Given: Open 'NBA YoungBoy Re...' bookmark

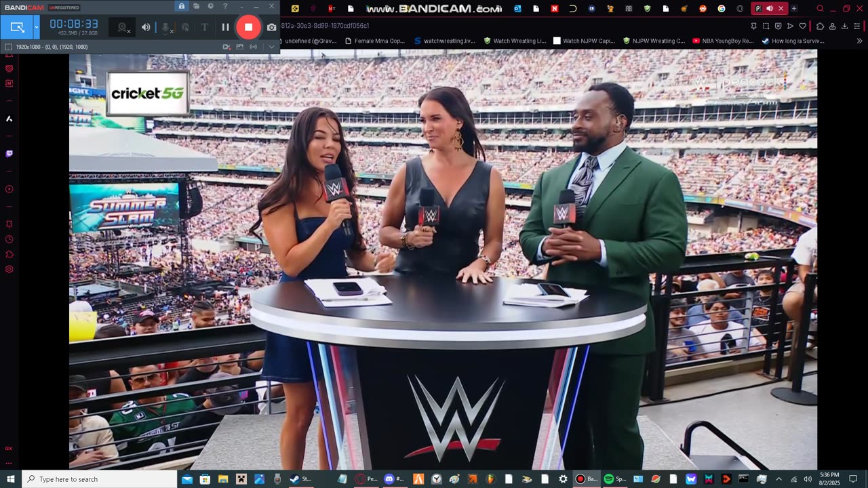Looking at the screenshot, I should [x=723, y=41].
